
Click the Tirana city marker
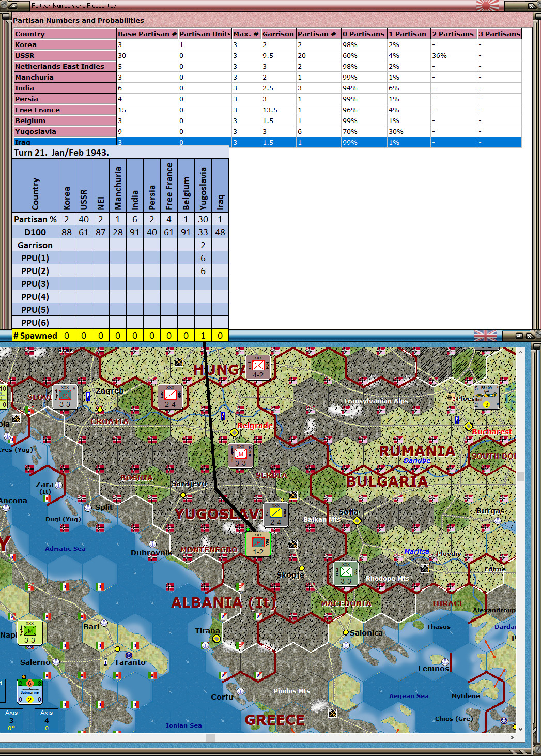click(217, 639)
